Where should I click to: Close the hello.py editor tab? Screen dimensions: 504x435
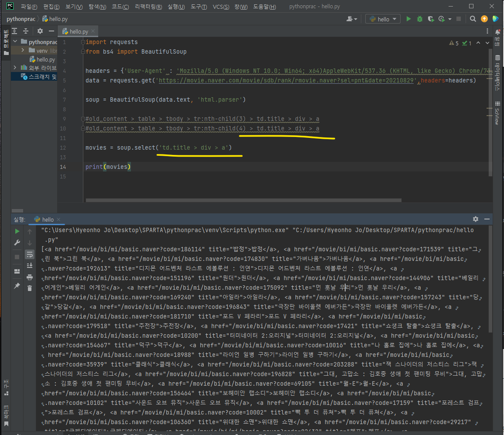pos(93,31)
